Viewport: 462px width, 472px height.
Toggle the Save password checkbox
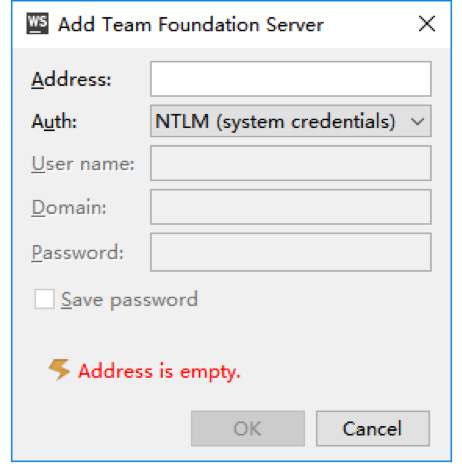44,299
